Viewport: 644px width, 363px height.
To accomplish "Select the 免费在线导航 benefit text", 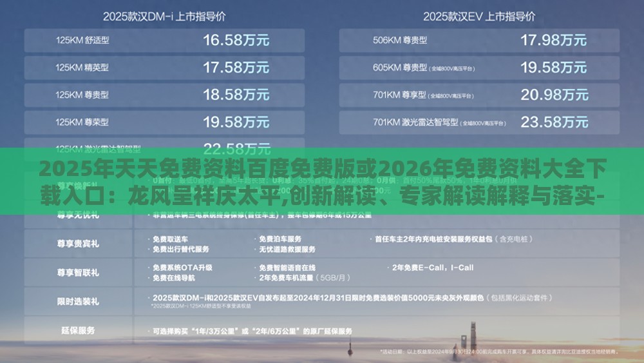I will [x=174, y=278].
